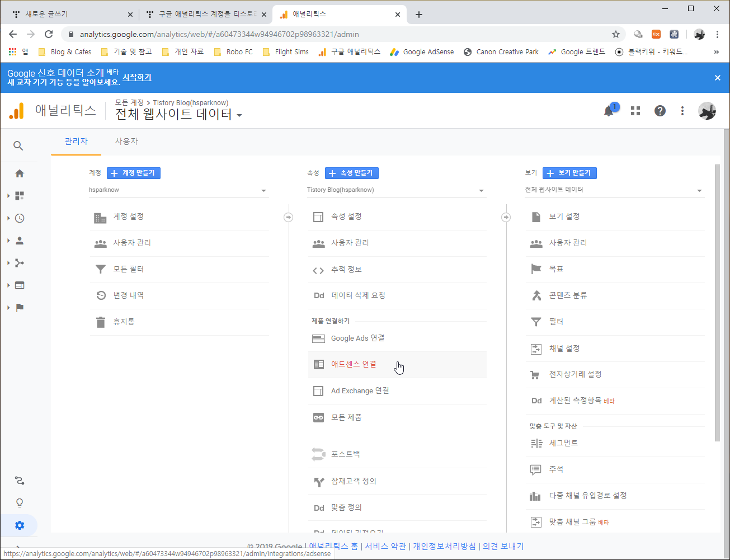
Task: Open 변경 내역 change history
Action: (x=179, y=296)
